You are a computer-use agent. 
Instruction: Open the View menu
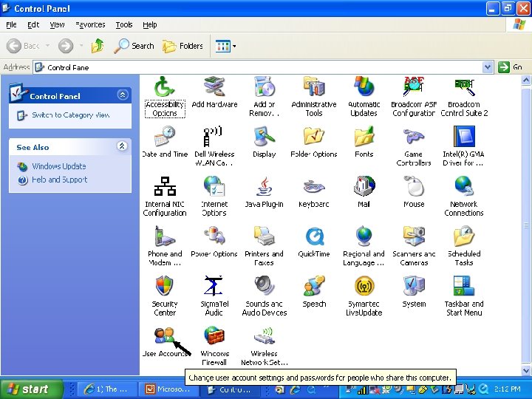57,25
